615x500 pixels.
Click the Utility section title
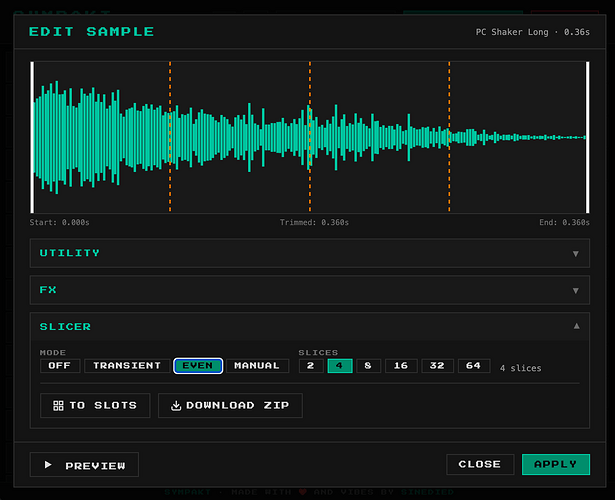point(70,253)
